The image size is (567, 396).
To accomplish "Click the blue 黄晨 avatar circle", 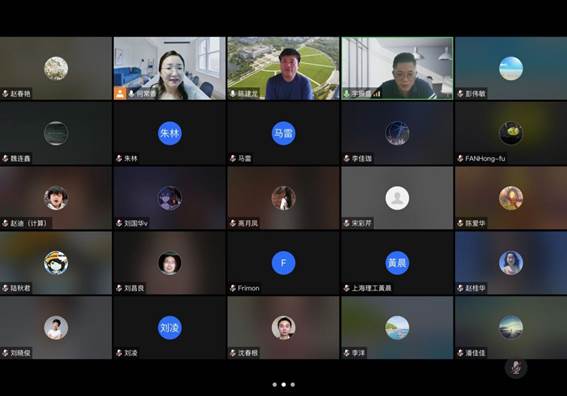I will (397, 263).
